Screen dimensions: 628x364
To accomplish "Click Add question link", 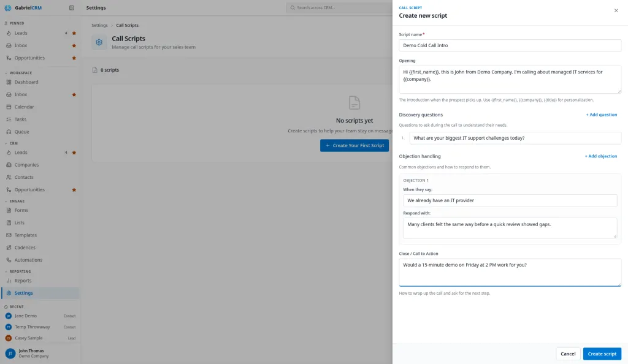I will (x=601, y=115).
